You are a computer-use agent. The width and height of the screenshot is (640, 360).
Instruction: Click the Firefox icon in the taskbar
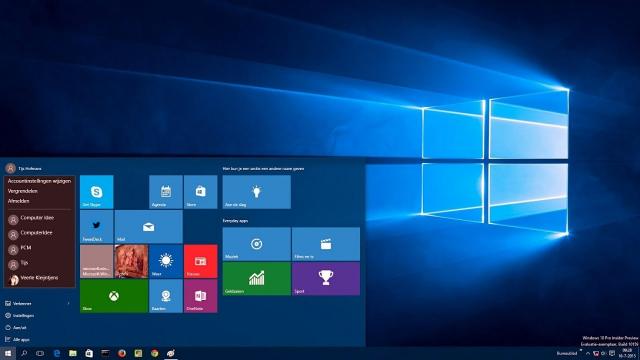coord(122,353)
